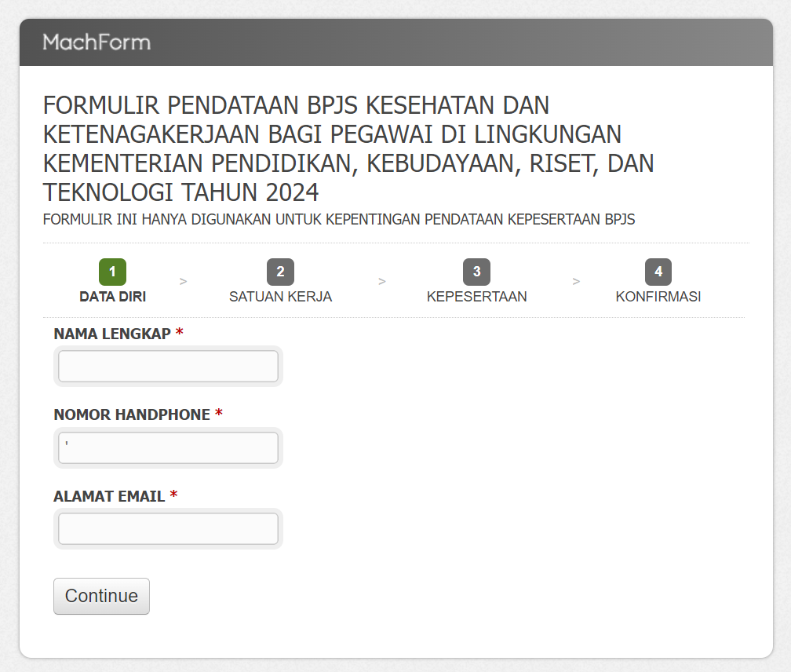Click the step 3 number badge
This screenshot has height=672, width=791.
tap(476, 272)
